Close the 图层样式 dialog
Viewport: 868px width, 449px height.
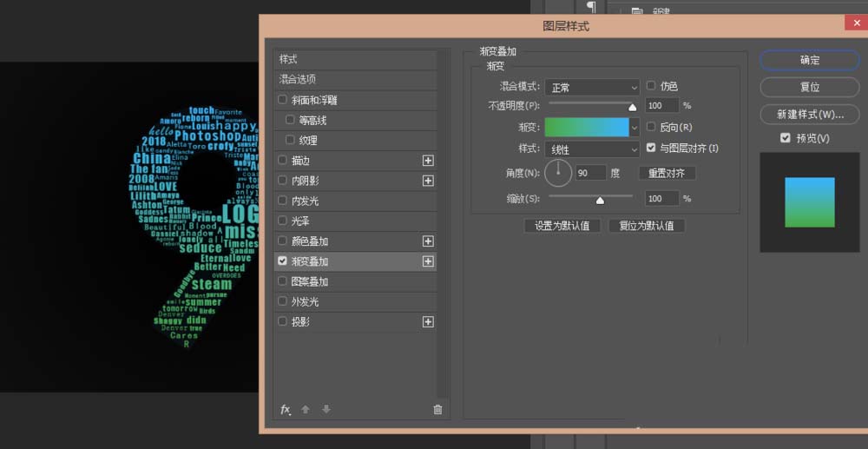pyautogui.click(x=855, y=23)
